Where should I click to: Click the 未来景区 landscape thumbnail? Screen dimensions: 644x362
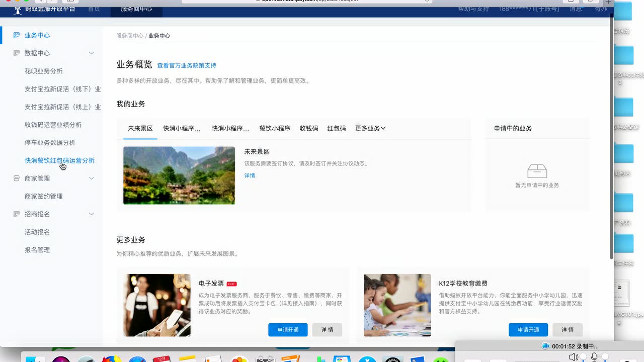pos(179,175)
